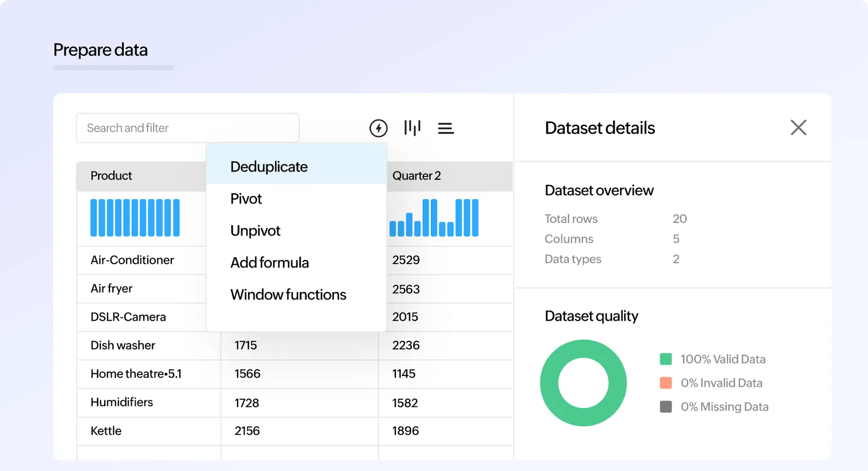Close the Dataset details panel
Viewport: 868px width, 471px height.
pos(798,128)
